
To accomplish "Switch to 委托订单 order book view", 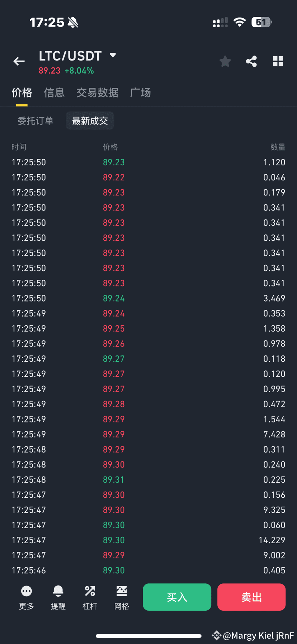I will click(36, 121).
